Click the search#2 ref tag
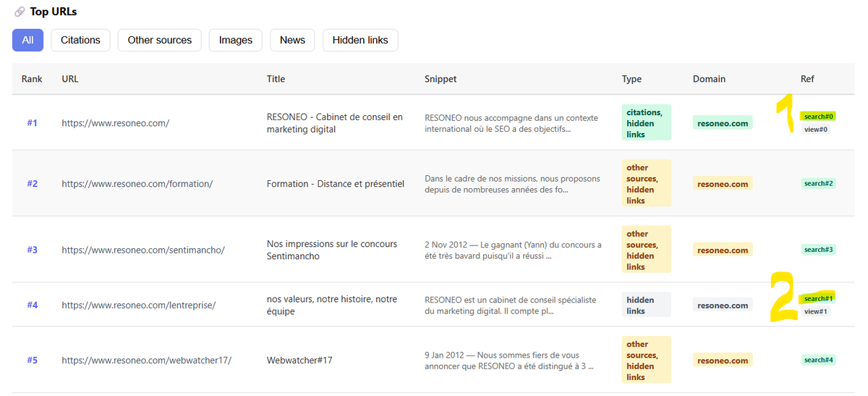The height and width of the screenshot is (396, 868). tap(819, 184)
